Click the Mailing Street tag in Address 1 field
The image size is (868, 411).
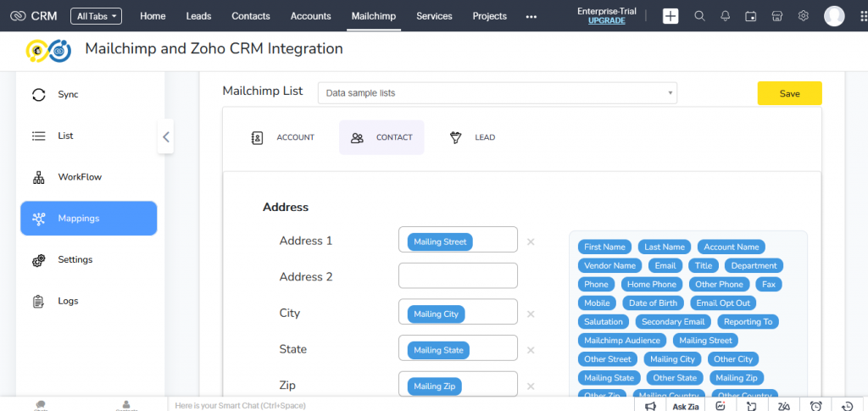point(440,242)
